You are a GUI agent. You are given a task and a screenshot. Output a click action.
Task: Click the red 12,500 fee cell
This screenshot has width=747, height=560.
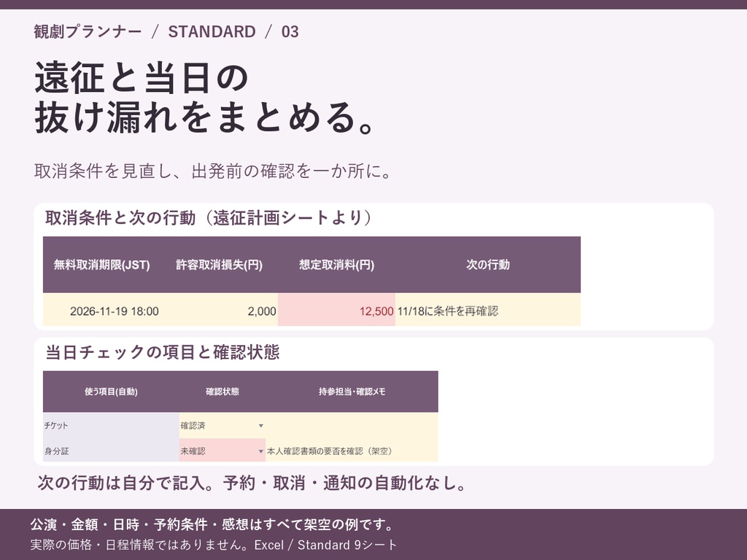[x=336, y=311]
